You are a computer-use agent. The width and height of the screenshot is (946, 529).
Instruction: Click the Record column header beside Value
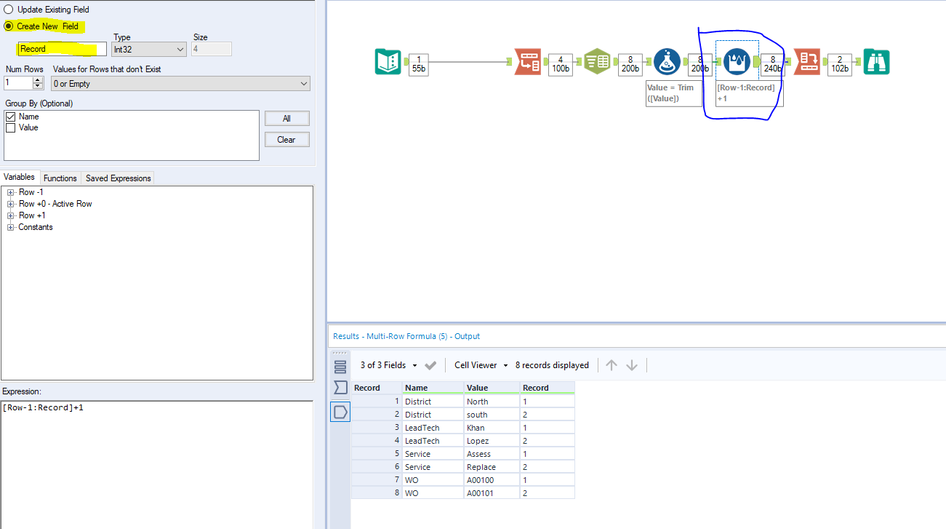[x=547, y=388]
